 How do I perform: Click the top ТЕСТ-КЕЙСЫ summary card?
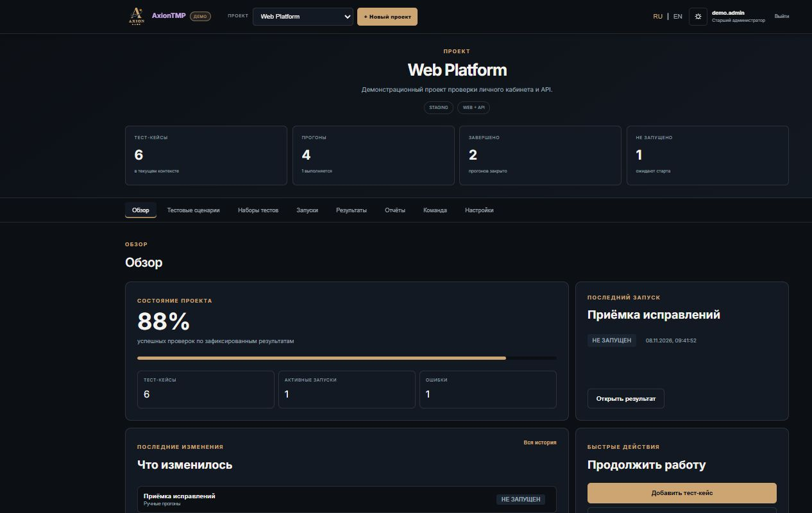coord(206,155)
